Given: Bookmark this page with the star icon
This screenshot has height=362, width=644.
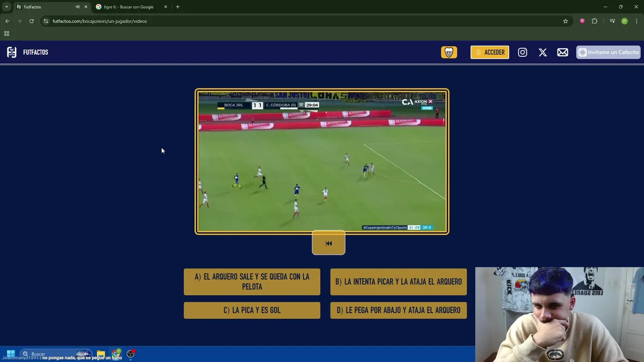Looking at the screenshot, I should (x=566, y=21).
